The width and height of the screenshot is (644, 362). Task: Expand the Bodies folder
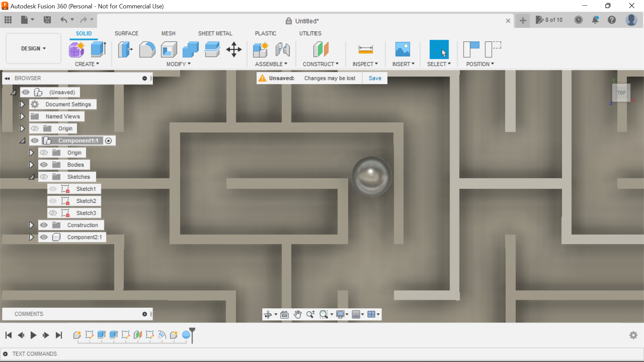(x=31, y=165)
